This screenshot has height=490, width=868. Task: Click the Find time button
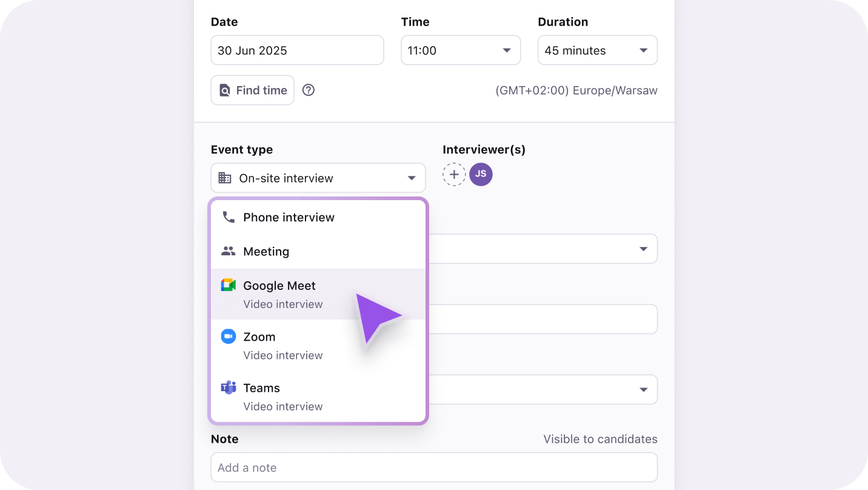(x=252, y=89)
